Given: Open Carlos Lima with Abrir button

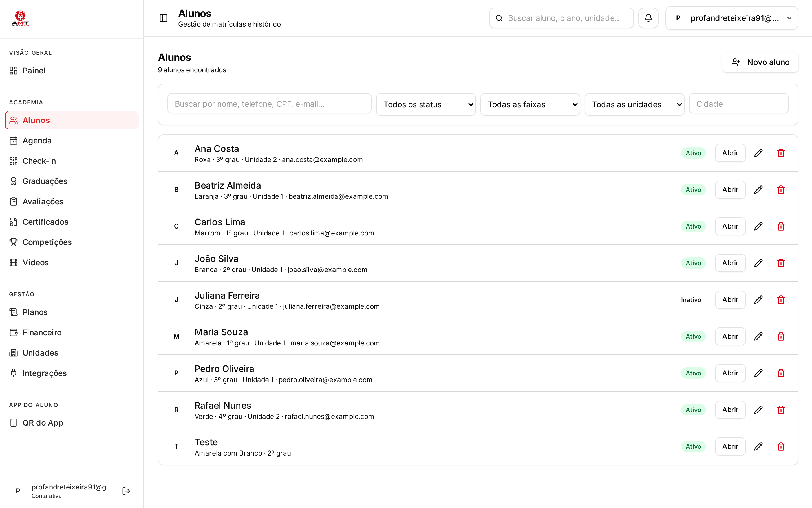Looking at the screenshot, I should click(x=730, y=226).
